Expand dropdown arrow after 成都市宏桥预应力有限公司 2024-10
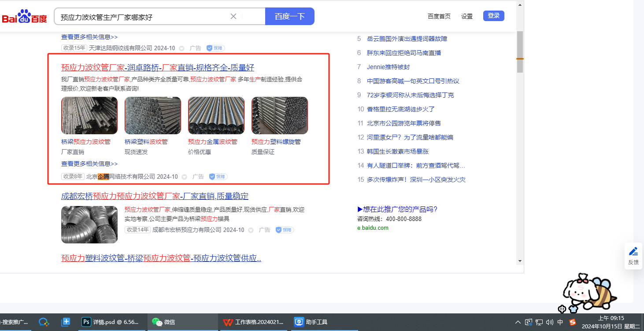 point(251,230)
